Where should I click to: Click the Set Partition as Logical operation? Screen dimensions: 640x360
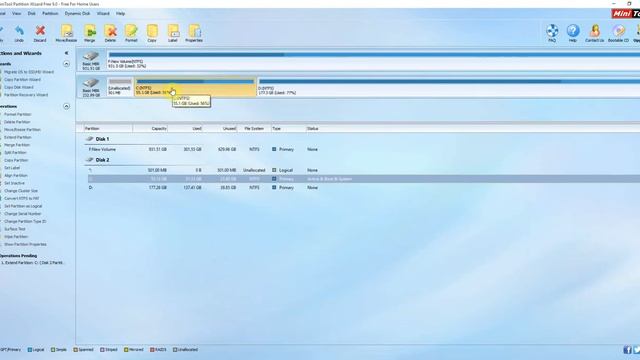[x=23, y=206]
